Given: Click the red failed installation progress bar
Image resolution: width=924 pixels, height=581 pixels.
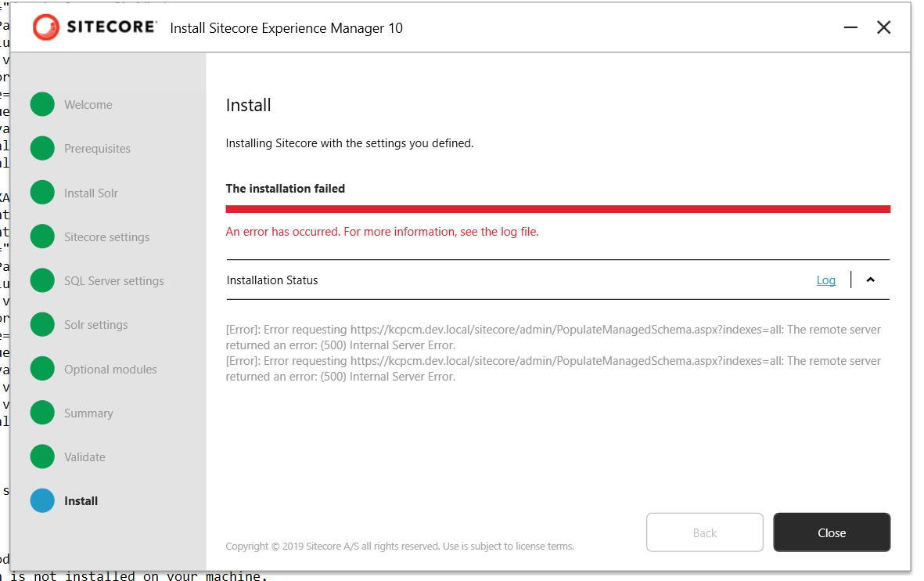Looking at the screenshot, I should click(558, 209).
